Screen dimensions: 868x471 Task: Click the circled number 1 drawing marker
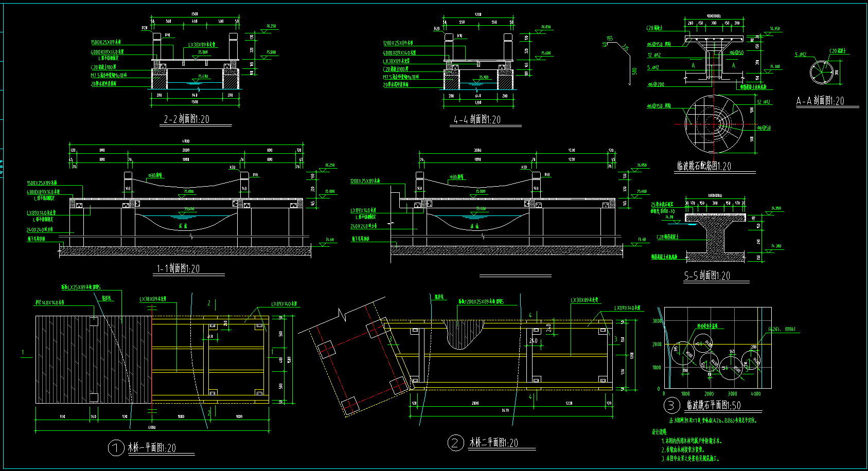116,448
